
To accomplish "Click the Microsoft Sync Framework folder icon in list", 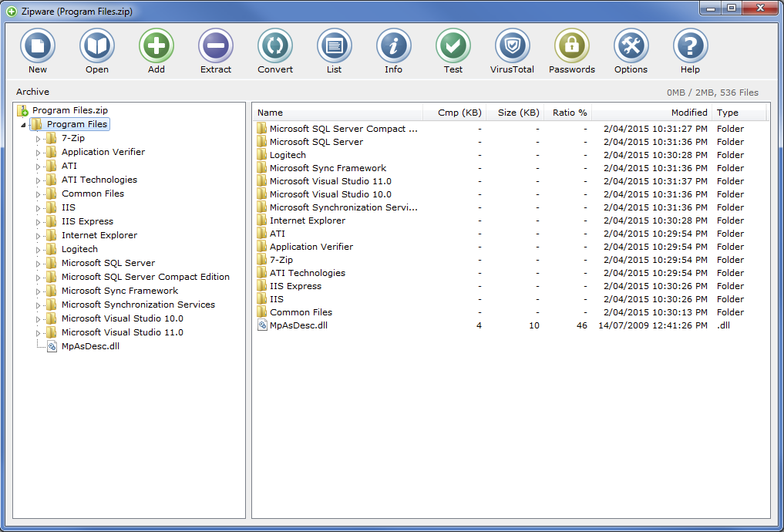I will (x=262, y=168).
